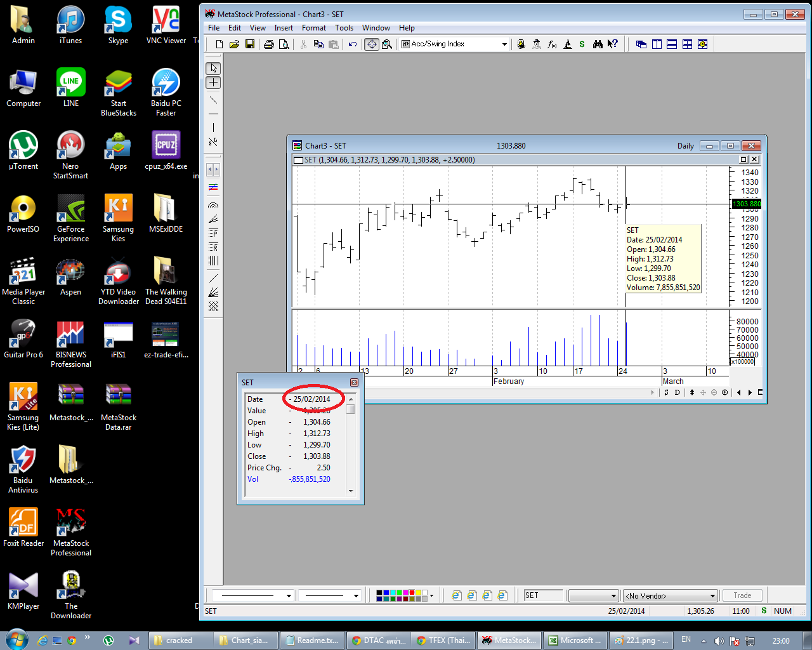Toggle the Data Window crosshair icon
Viewport: 812px width, 650px height.
pos(372,44)
